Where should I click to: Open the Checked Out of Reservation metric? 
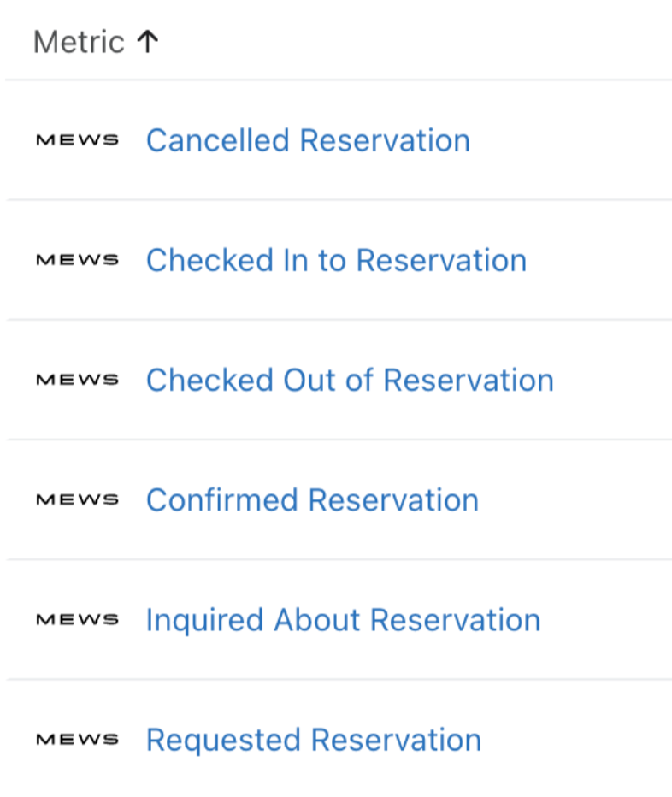point(350,380)
